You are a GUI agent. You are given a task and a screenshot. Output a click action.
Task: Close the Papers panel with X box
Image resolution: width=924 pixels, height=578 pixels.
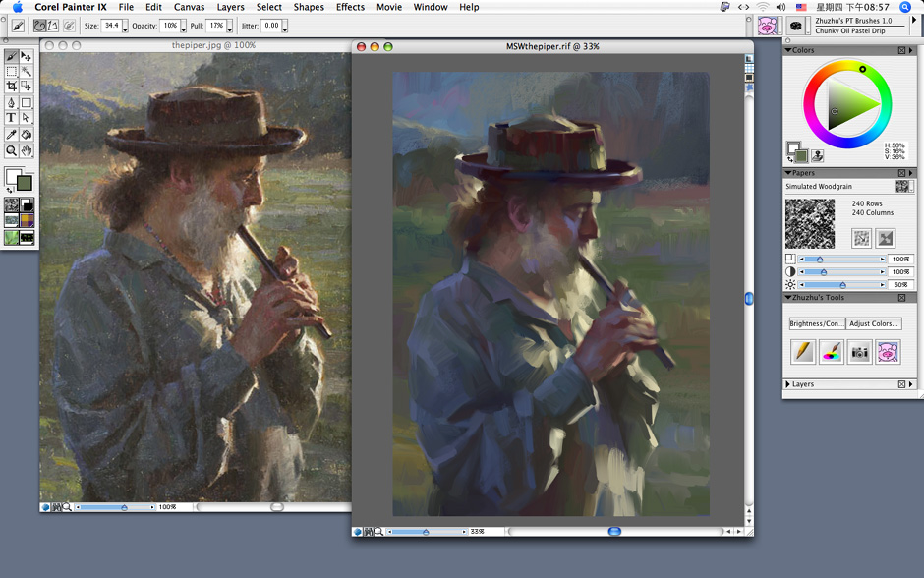point(901,173)
